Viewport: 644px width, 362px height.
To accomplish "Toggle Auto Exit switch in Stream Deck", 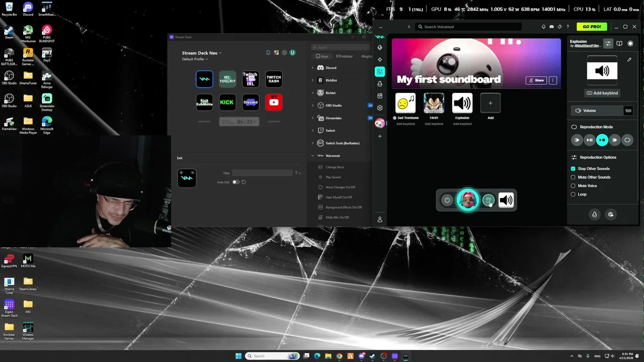I will coord(235,182).
